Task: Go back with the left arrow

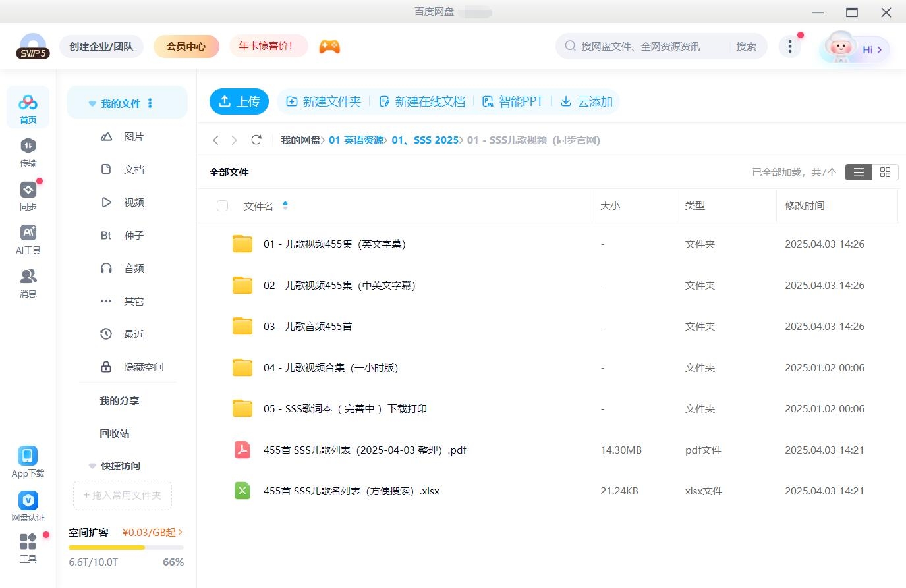Action: tap(215, 140)
